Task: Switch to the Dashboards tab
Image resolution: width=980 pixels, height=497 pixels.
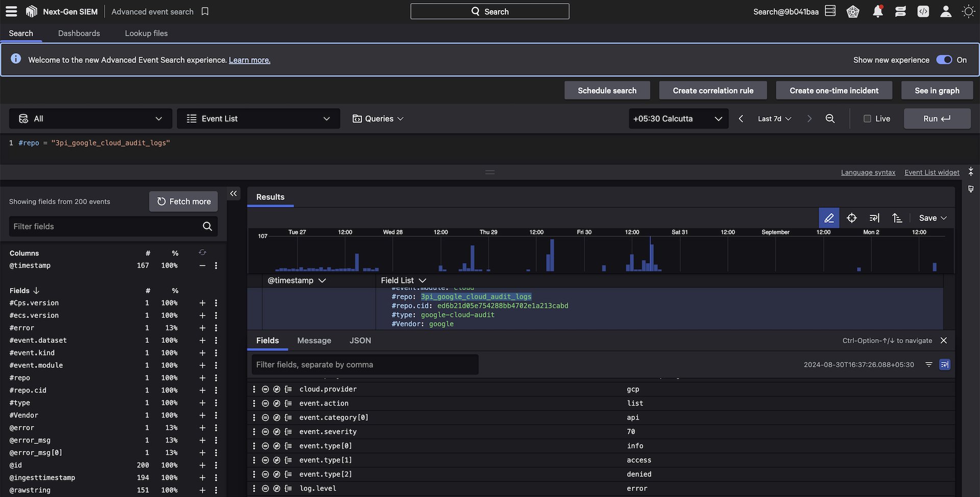Action: pyautogui.click(x=79, y=33)
